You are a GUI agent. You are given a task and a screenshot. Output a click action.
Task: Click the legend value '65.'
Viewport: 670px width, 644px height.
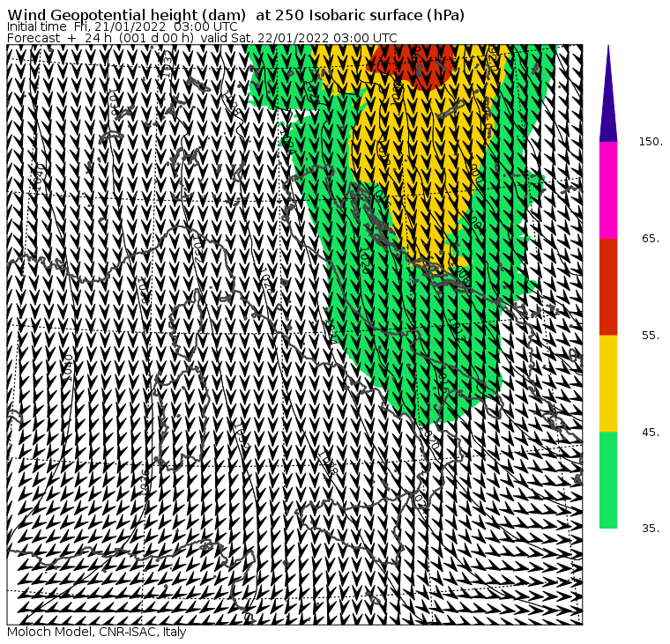tap(651, 239)
